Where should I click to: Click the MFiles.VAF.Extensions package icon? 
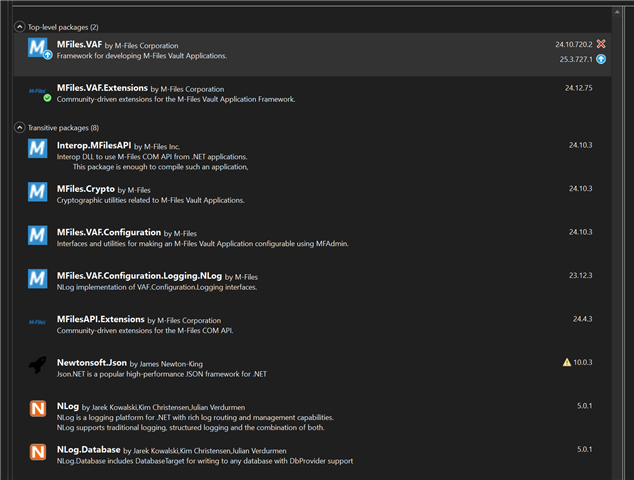38,93
